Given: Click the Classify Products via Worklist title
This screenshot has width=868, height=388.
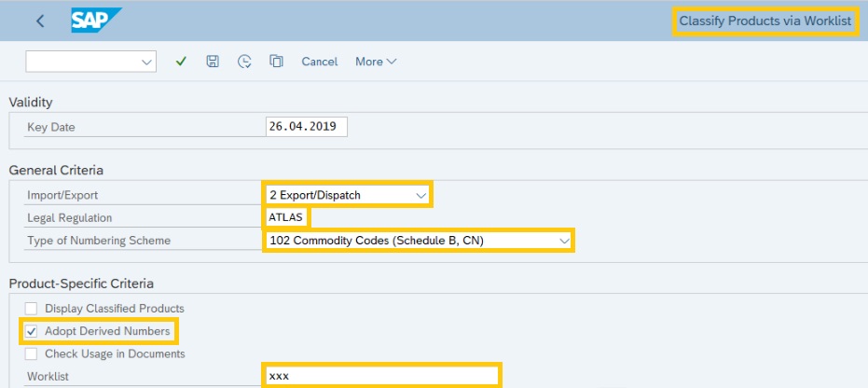Looking at the screenshot, I should pos(765,21).
